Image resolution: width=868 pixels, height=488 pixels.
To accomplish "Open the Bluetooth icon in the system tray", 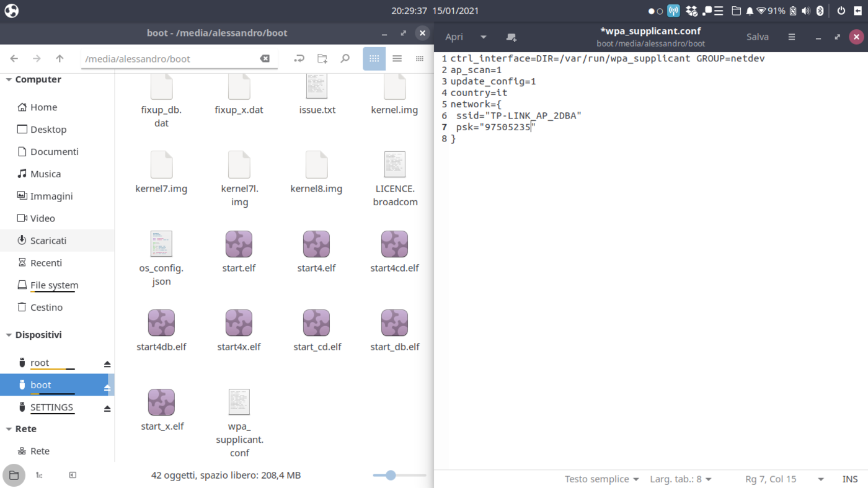I will [x=820, y=10].
